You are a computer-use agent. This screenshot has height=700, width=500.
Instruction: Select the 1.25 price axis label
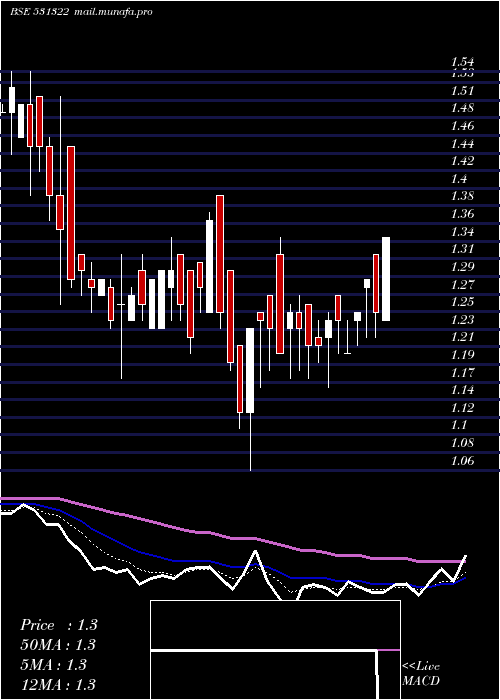(462, 302)
